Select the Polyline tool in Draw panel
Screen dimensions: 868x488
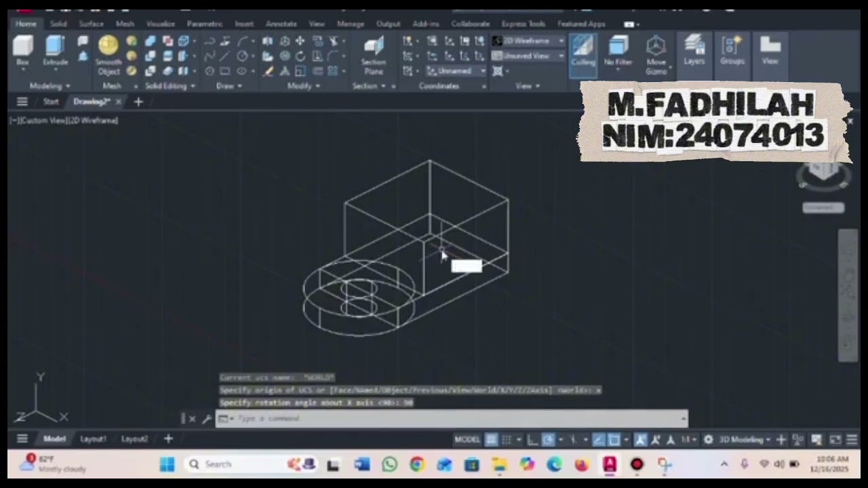[x=210, y=41]
